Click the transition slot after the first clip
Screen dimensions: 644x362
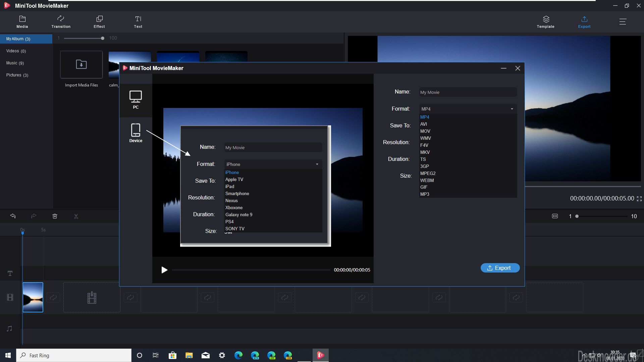point(53,297)
